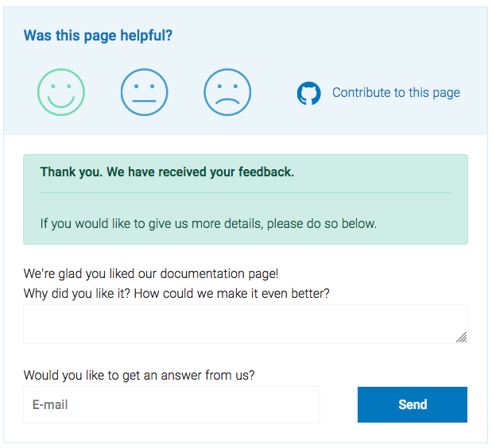This screenshot has height=448, width=492.
Task: Pick the sad frowning face rating
Action: tap(227, 92)
